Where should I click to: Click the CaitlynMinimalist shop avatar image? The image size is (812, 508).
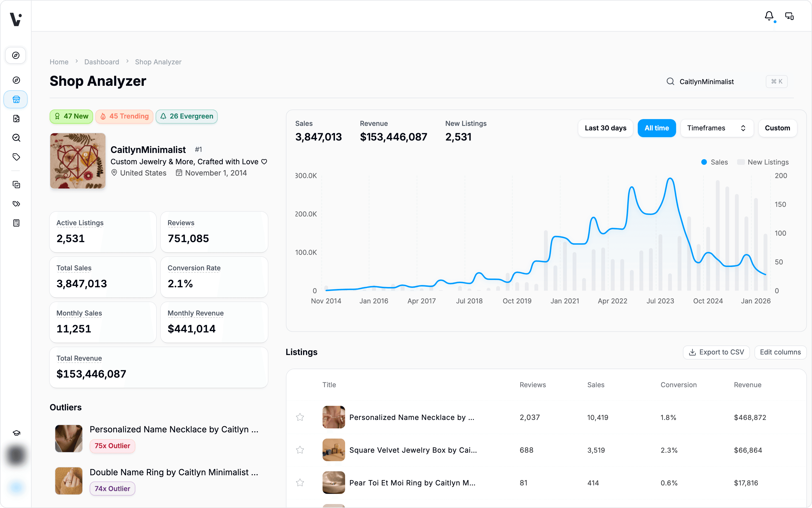pos(78,161)
